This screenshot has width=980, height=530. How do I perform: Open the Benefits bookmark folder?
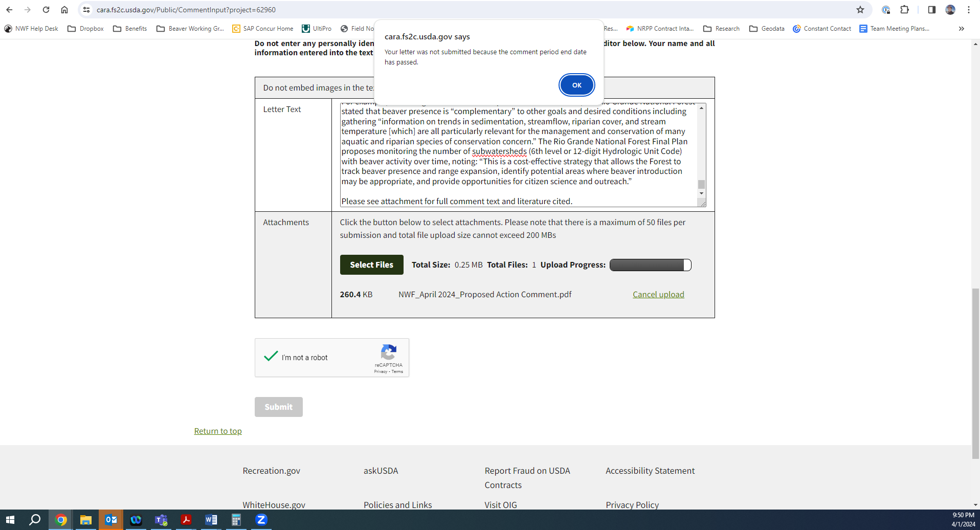tap(130, 29)
